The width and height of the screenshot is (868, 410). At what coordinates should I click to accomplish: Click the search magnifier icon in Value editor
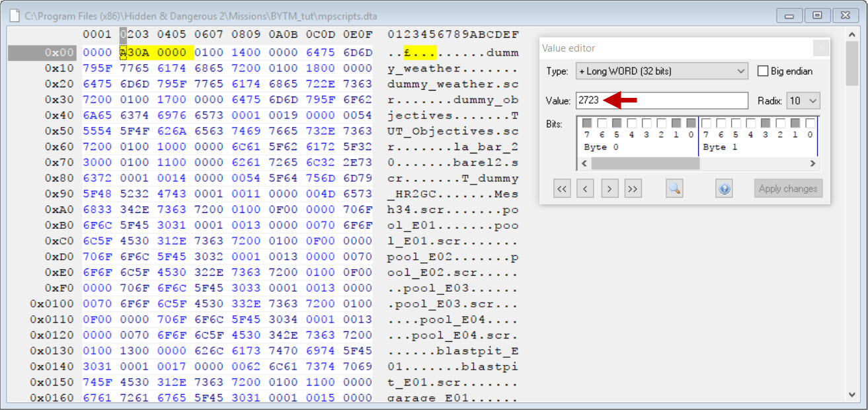coord(674,188)
